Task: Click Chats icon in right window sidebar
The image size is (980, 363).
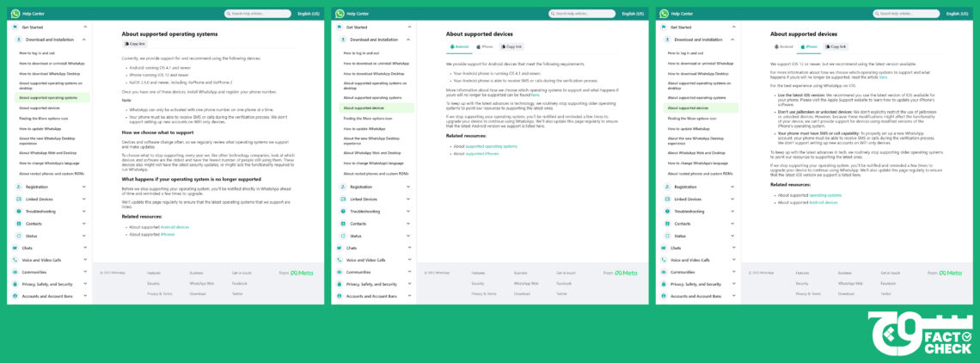Action: click(x=663, y=248)
